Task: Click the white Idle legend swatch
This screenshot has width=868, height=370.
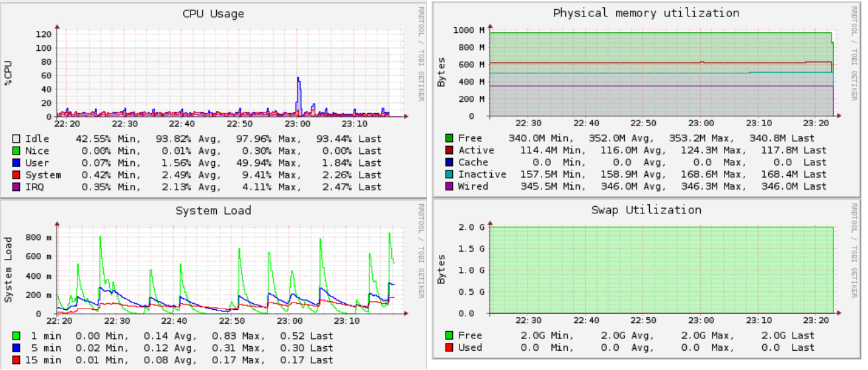Action: click(x=16, y=139)
